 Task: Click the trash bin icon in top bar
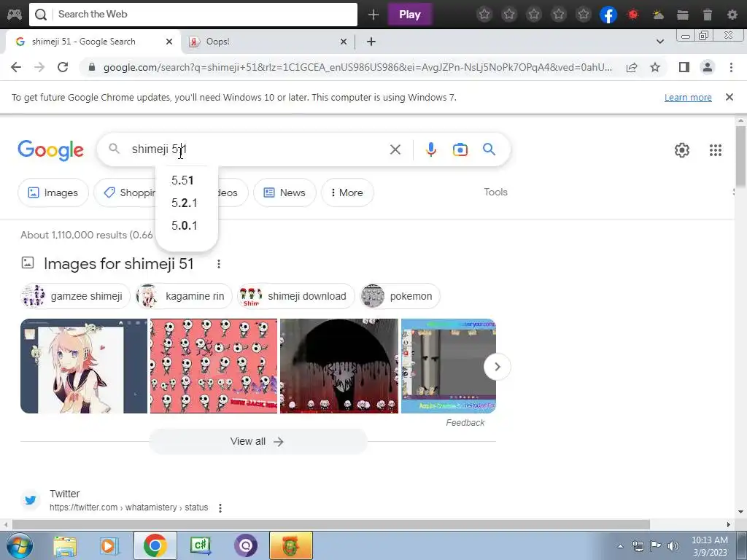click(x=708, y=15)
